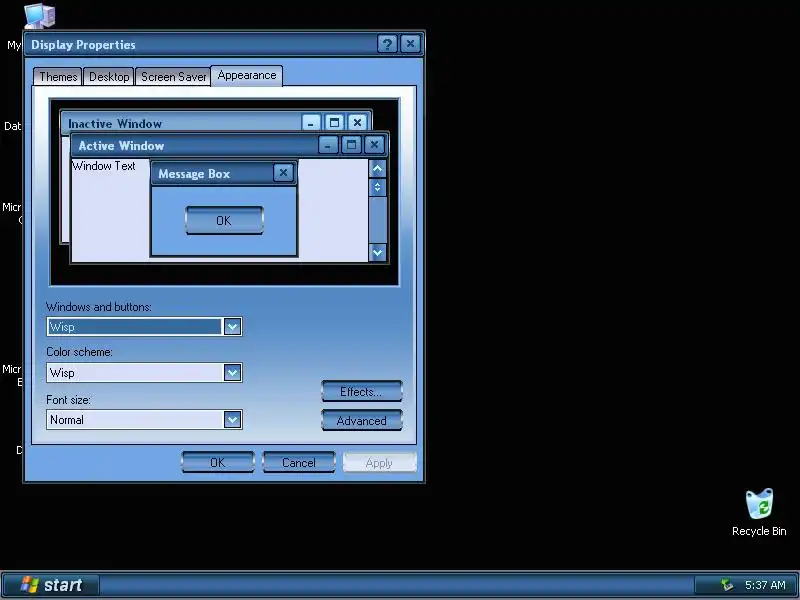Click the preview scrollbar thumb with double arrows
The width and height of the screenshot is (800, 600).
[x=378, y=187]
